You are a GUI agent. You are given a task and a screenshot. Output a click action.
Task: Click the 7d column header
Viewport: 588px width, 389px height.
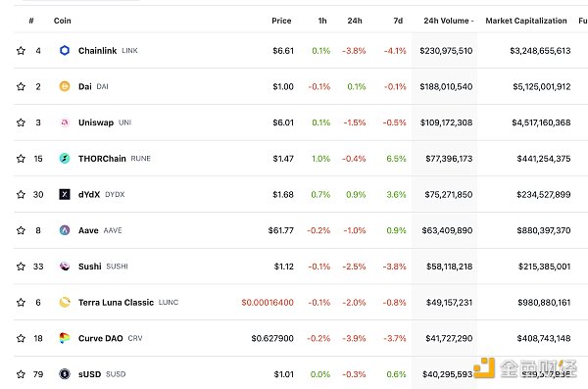[x=398, y=21]
